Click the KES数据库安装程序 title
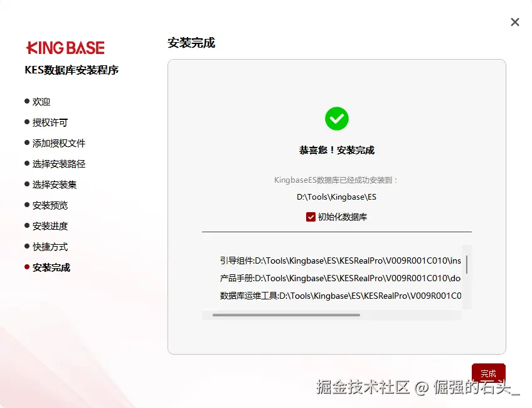 click(x=72, y=70)
